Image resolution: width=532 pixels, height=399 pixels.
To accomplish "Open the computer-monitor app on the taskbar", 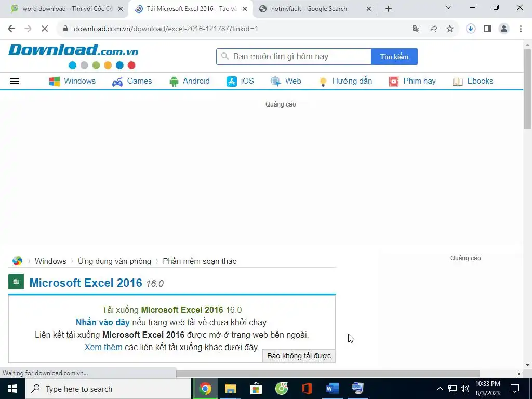I will [357, 389].
